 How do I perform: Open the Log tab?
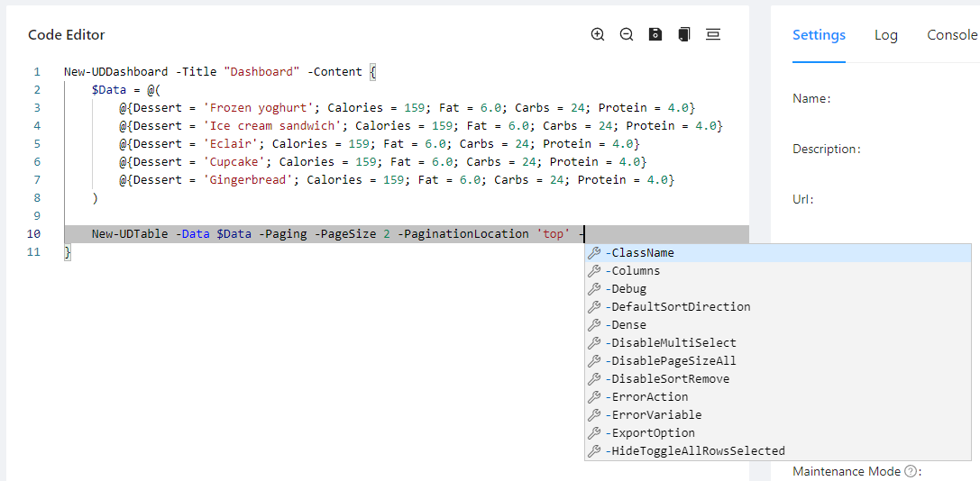click(x=885, y=35)
